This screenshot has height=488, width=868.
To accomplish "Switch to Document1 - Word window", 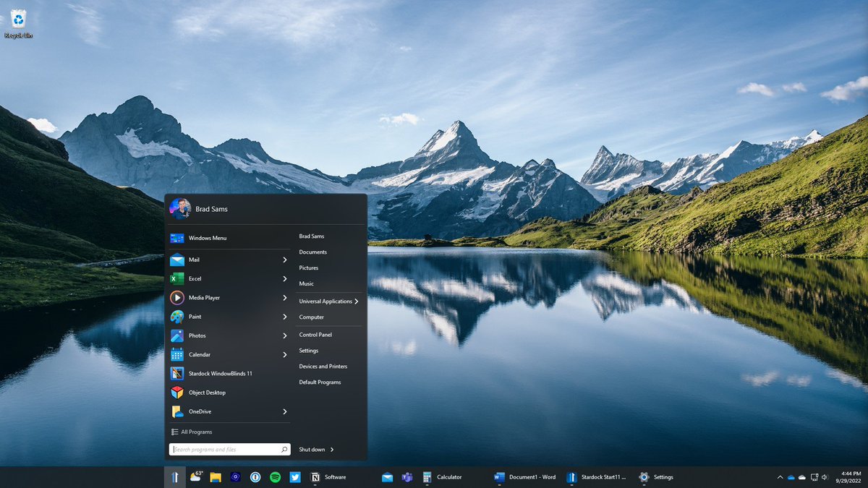I will pyautogui.click(x=526, y=477).
